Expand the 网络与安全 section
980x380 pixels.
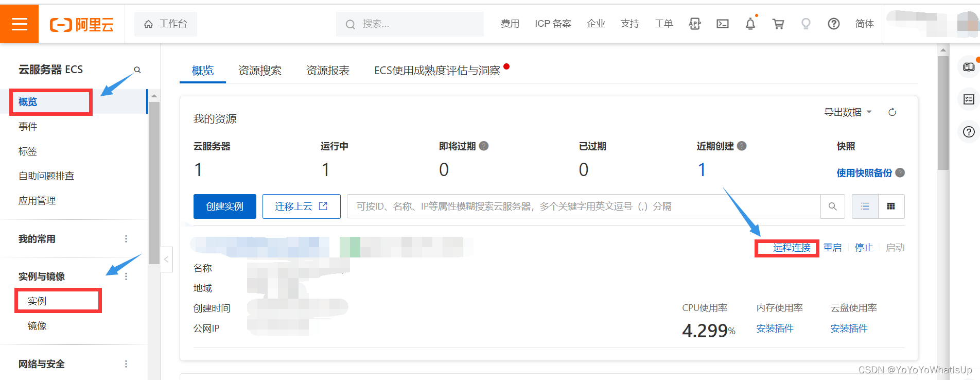(x=42, y=364)
